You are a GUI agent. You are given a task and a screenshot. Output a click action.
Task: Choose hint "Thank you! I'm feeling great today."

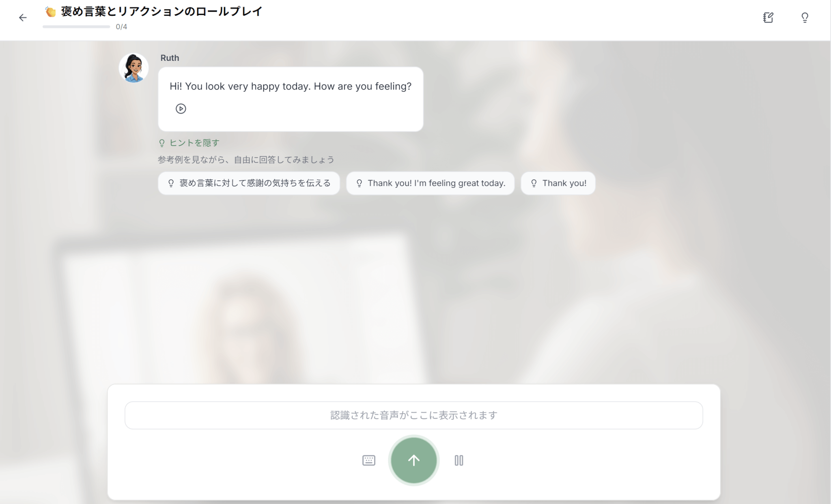[430, 183]
